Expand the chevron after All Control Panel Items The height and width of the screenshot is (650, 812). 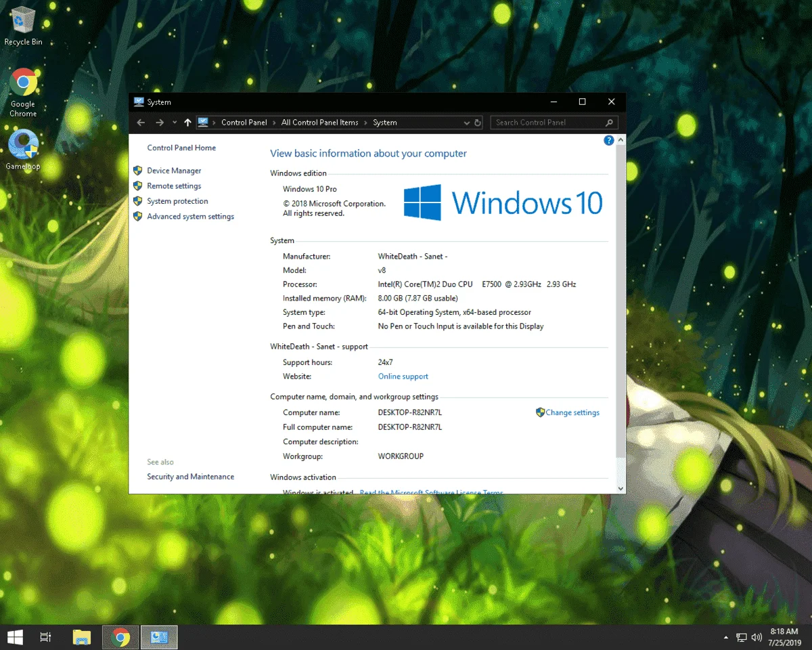point(366,123)
